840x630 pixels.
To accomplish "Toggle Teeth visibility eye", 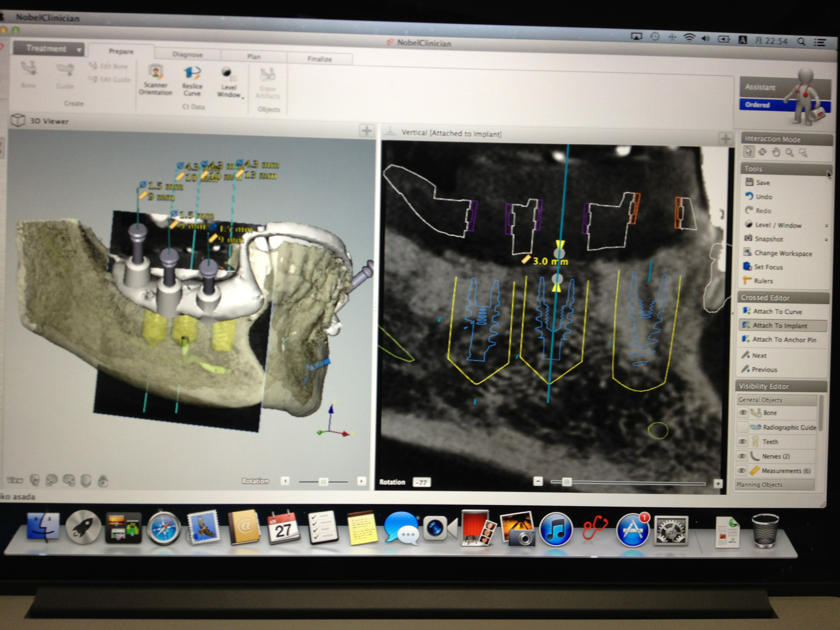I will 742,442.
